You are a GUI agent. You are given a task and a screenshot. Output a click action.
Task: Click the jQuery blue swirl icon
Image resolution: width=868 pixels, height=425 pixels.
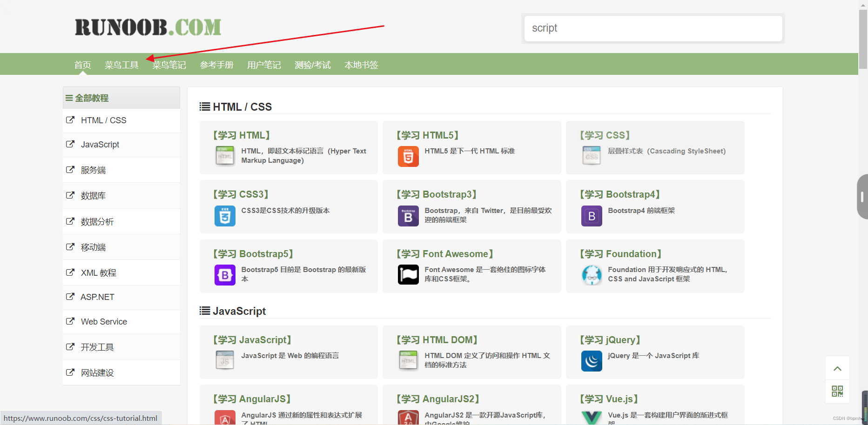pyautogui.click(x=592, y=361)
